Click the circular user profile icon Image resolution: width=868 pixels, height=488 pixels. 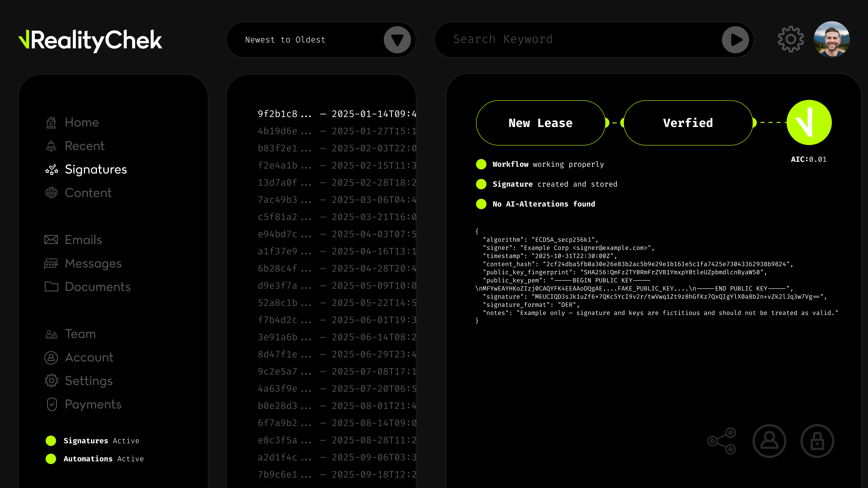tap(769, 441)
